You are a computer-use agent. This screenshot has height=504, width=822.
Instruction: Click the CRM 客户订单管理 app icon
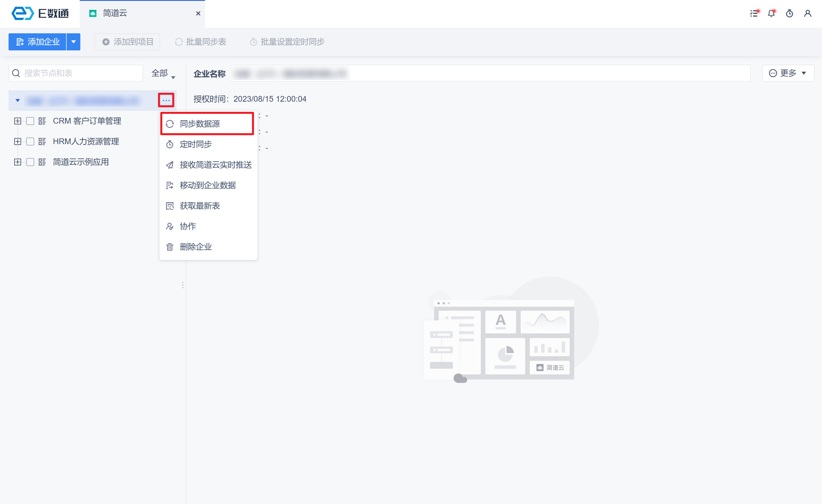tap(42, 121)
